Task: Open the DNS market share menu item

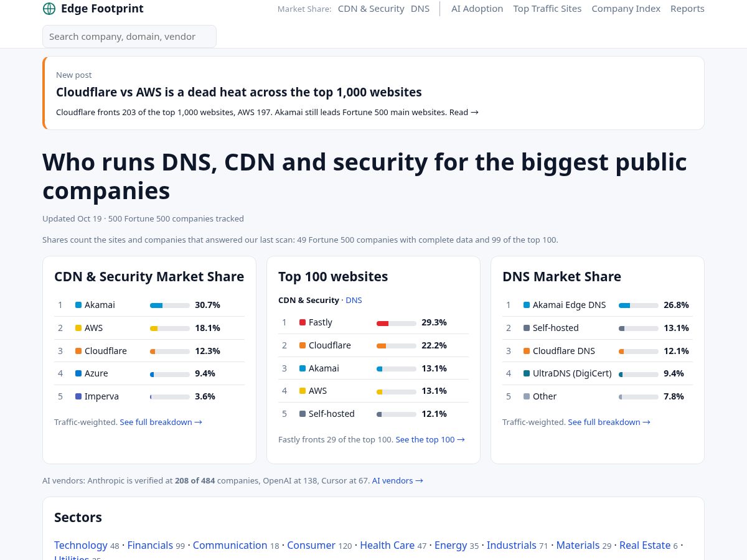Action: 420,9
